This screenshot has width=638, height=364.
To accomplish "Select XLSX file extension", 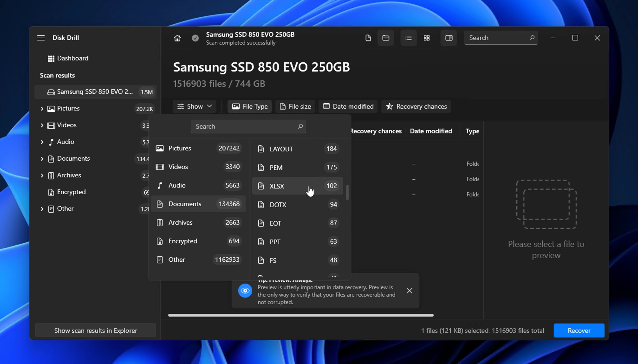I will coord(297,186).
